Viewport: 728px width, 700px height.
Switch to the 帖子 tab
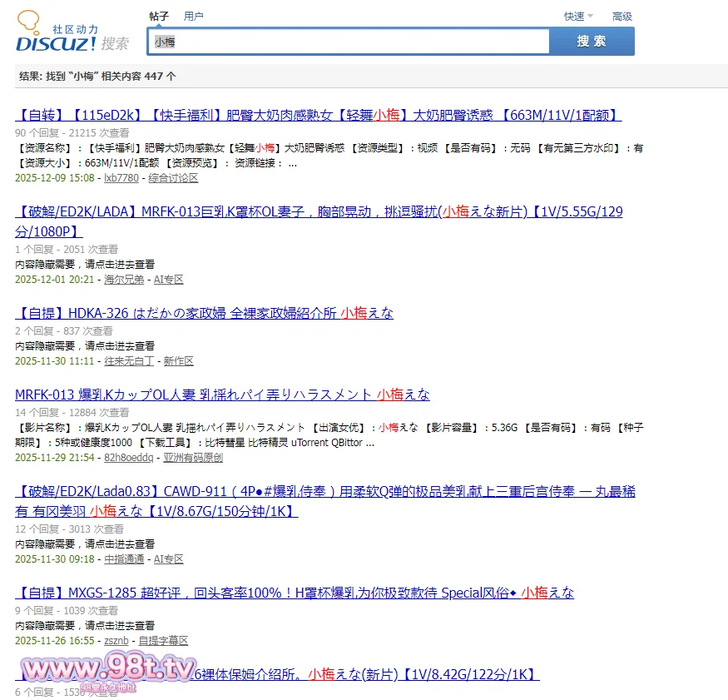tap(159, 16)
